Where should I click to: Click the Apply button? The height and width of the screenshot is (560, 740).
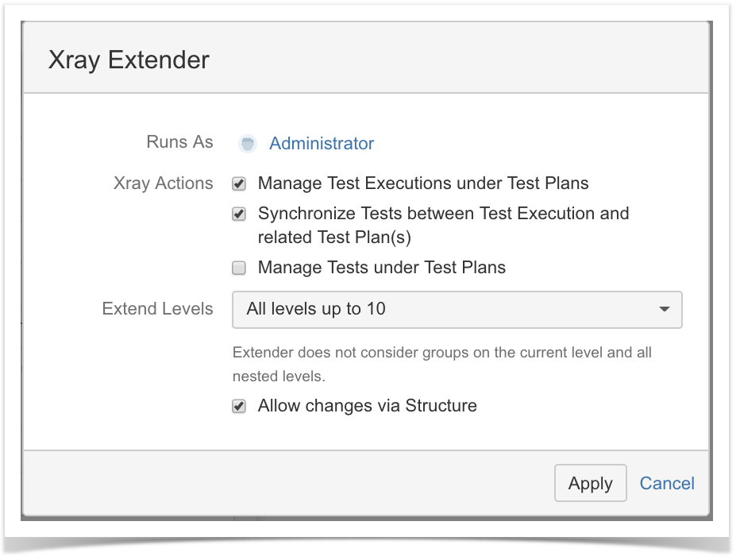591,483
